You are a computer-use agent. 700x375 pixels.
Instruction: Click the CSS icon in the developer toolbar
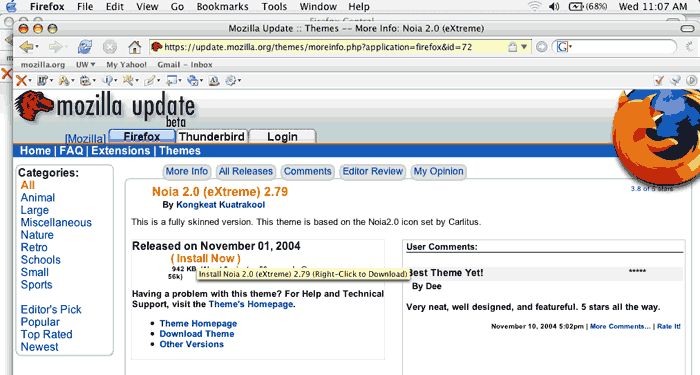pos(42,80)
